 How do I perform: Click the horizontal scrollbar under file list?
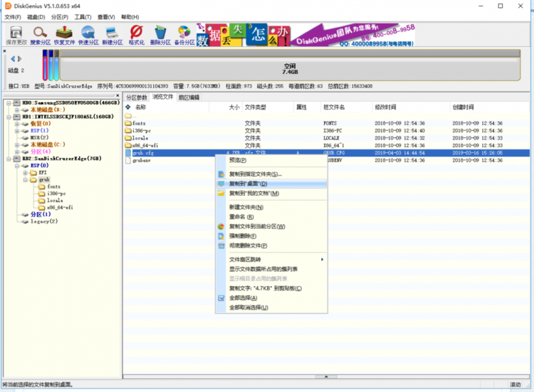click(x=326, y=376)
